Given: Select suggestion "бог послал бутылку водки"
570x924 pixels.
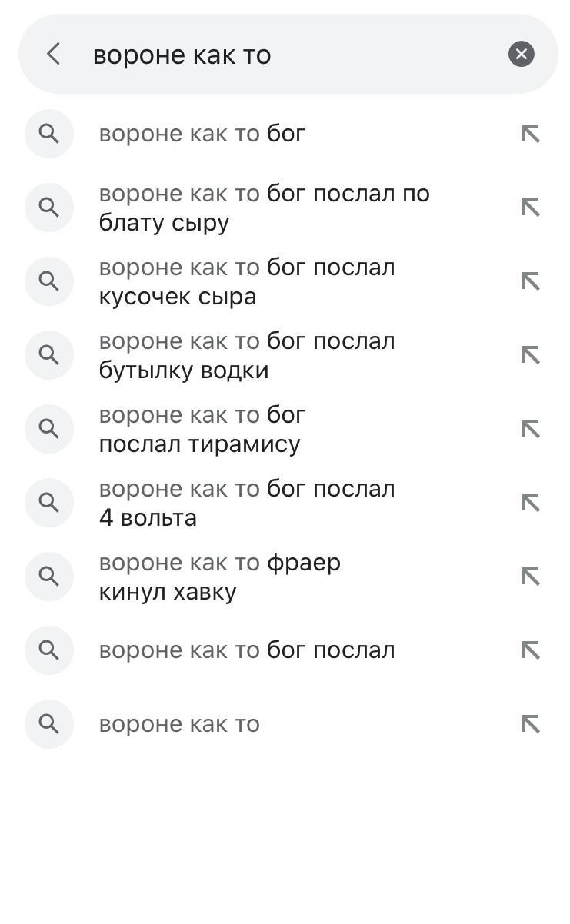Looking at the screenshot, I should click(x=246, y=356).
